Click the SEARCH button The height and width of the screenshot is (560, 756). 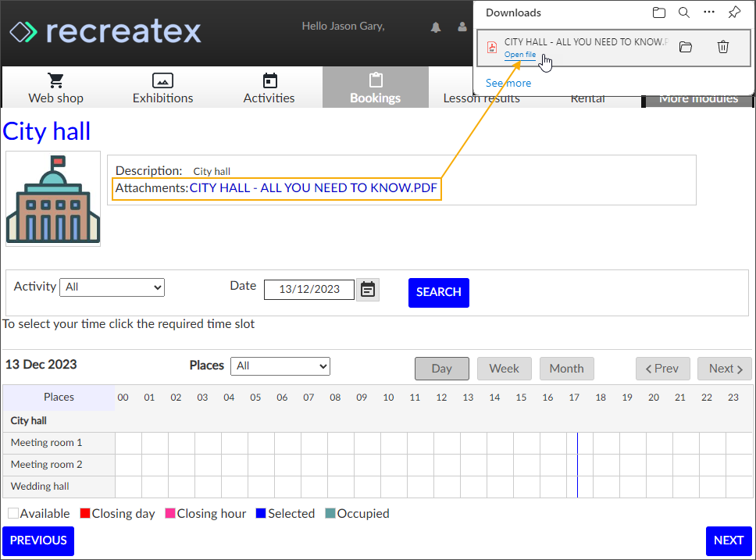(438, 292)
